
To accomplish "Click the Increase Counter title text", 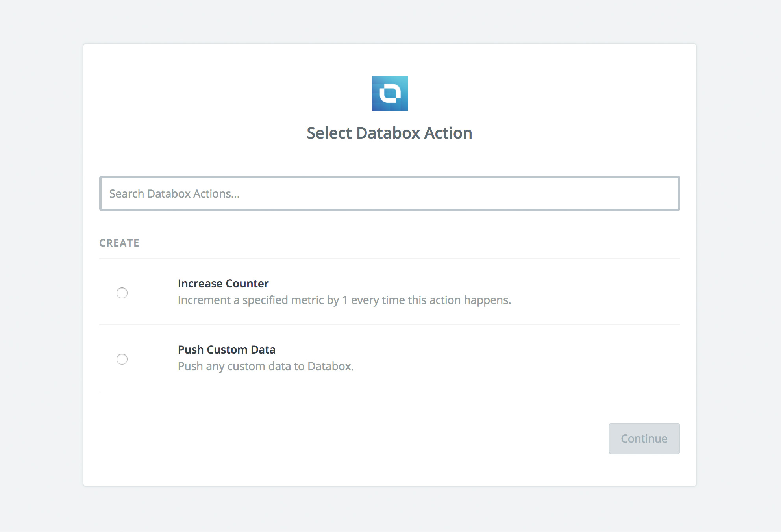I will [x=223, y=284].
